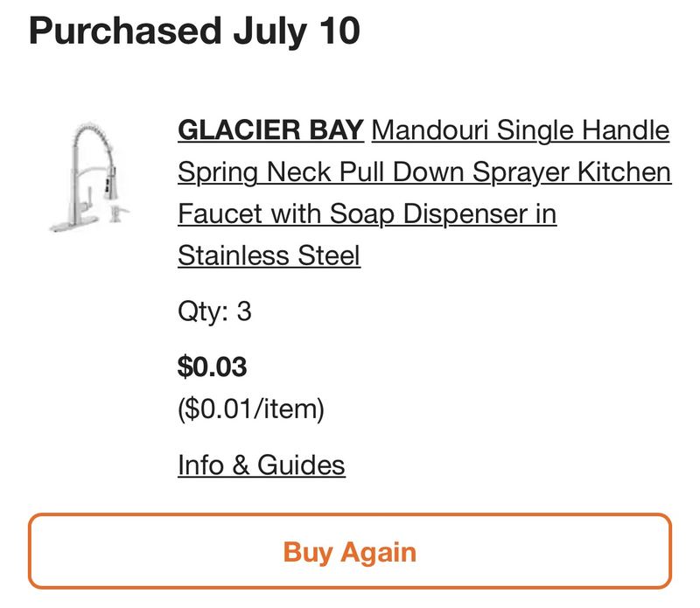Screen dimensions: 700x608
Task: Click the word Handle in product title
Action: click(x=626, y=129)
